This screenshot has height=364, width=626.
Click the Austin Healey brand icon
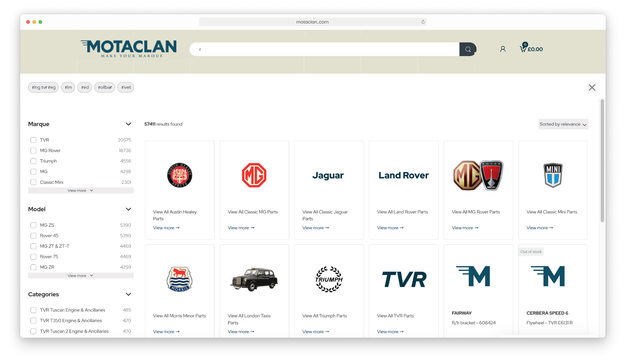[x=179, y=175]
